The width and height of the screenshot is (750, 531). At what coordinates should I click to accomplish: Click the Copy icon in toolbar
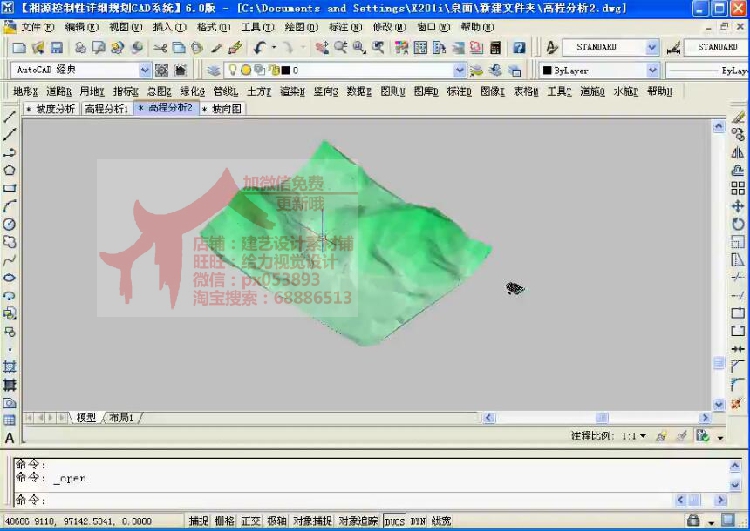coord(178,47)
